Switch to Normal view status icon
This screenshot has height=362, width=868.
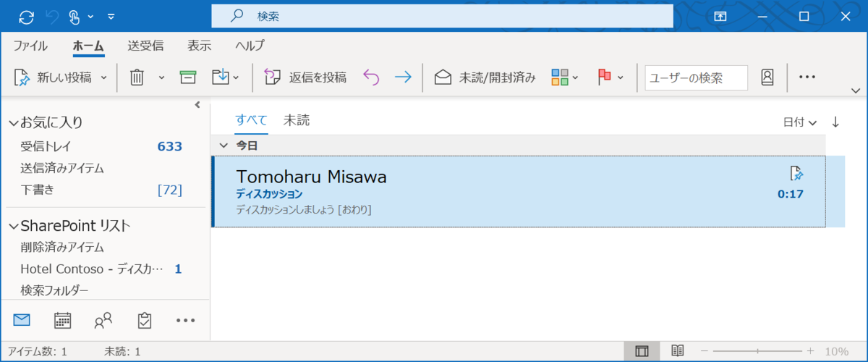[x=641, y=351]
